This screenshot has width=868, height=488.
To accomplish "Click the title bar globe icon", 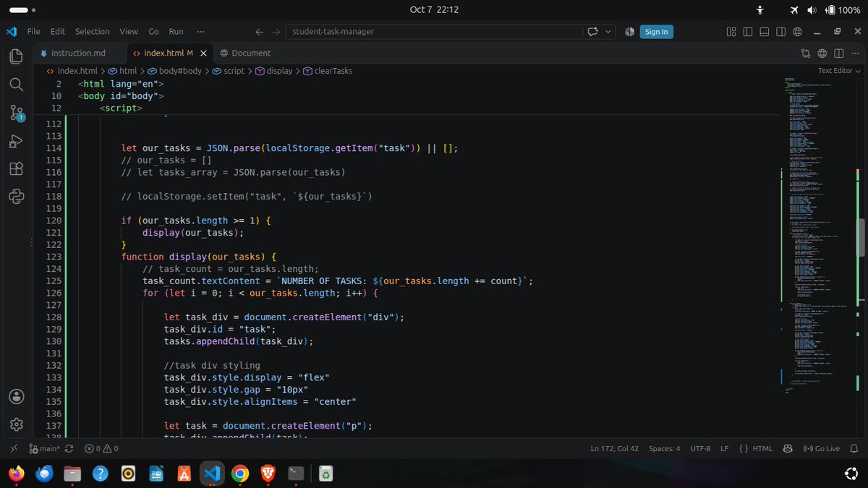I will click(x=798, y=32).
